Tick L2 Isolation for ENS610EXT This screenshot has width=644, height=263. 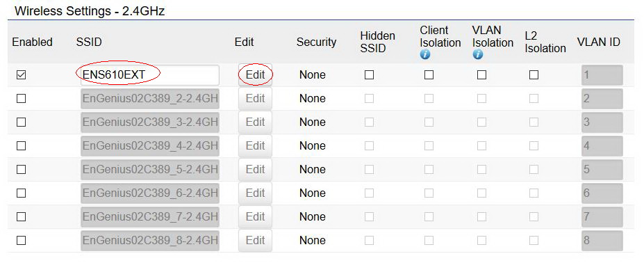tap(534, 75)
